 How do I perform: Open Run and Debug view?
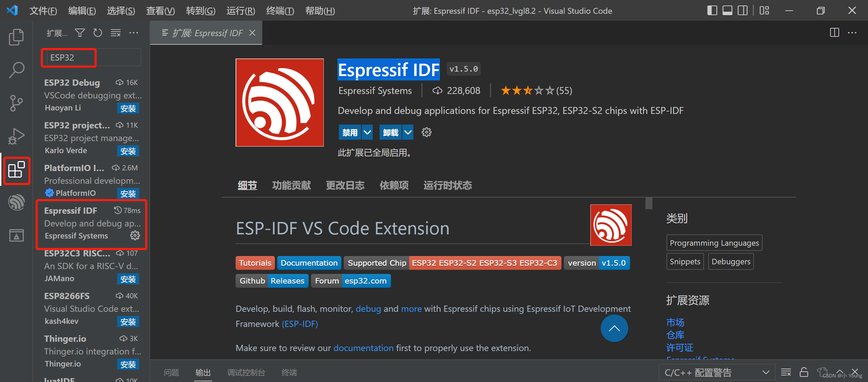click(16, 136)
